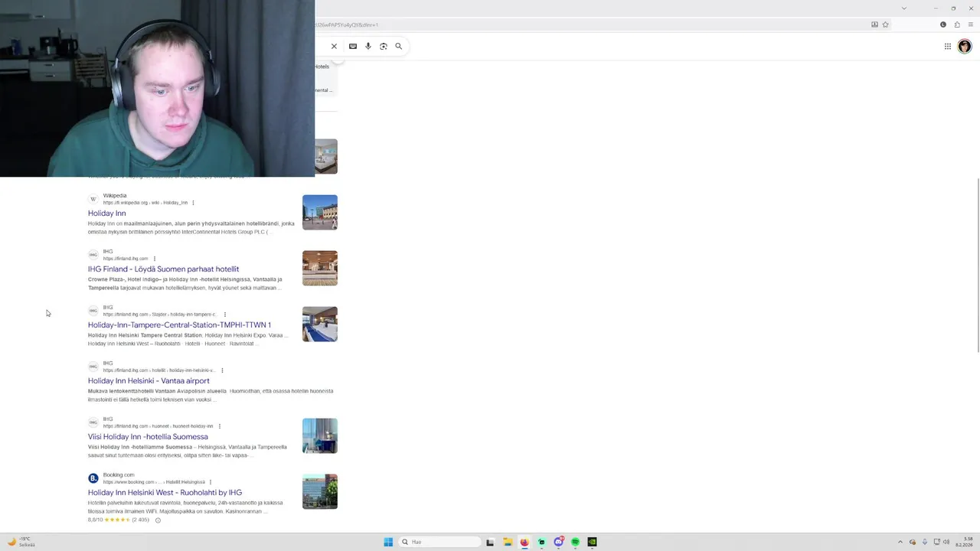Click the wikipedia.org URL breadcrumb text
Viewport: 980px width, 551px height.
[x=145, y=203]
